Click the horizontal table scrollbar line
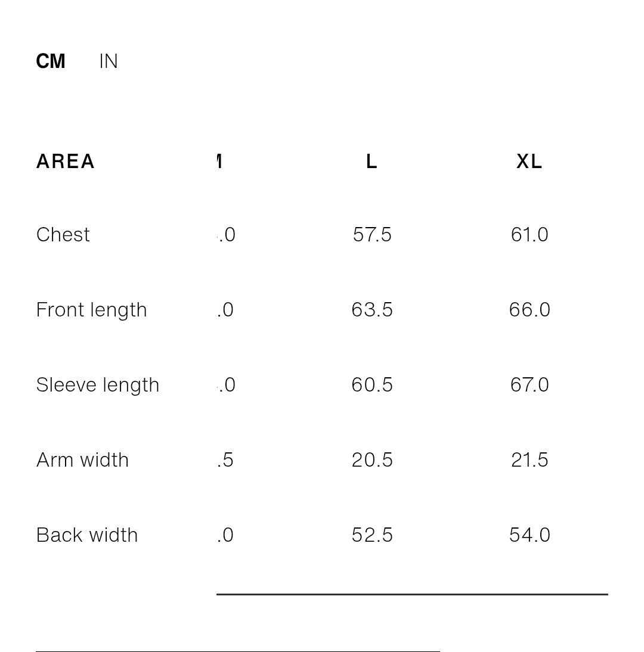644x652 pixels. coord(412,595)
